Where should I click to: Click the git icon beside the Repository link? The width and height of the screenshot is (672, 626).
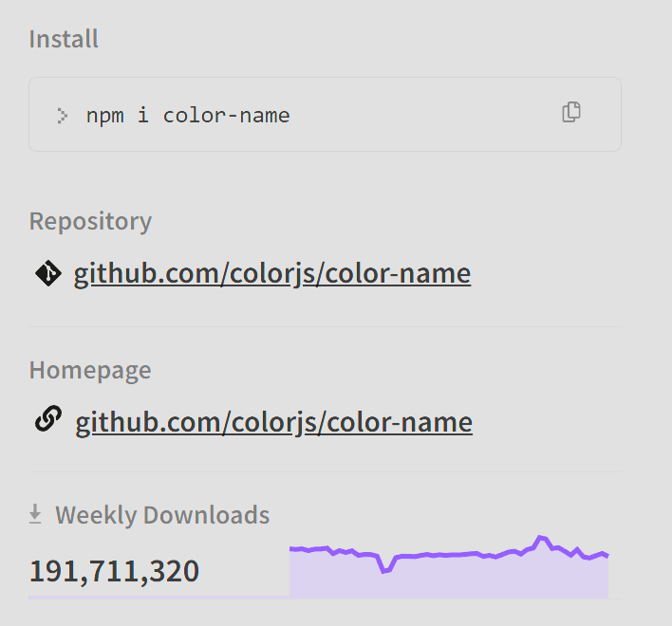pyautogui.click(x=47, y=273)
